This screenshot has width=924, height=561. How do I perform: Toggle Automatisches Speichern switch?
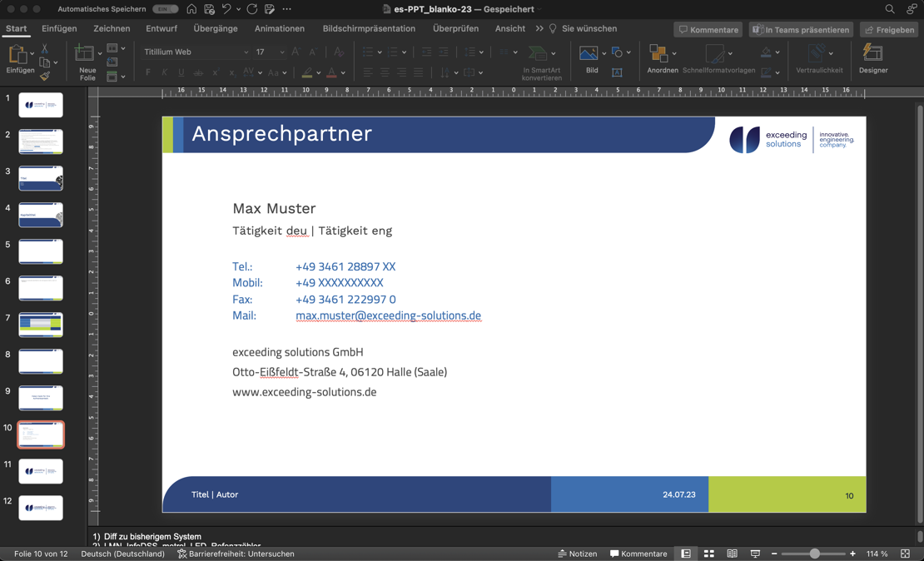point(165,9)
